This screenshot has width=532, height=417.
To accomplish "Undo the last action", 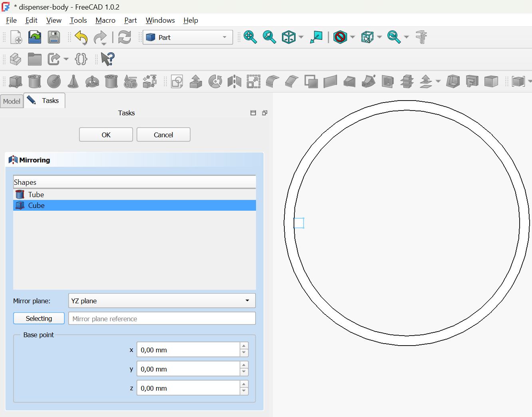I will (81, 38).
